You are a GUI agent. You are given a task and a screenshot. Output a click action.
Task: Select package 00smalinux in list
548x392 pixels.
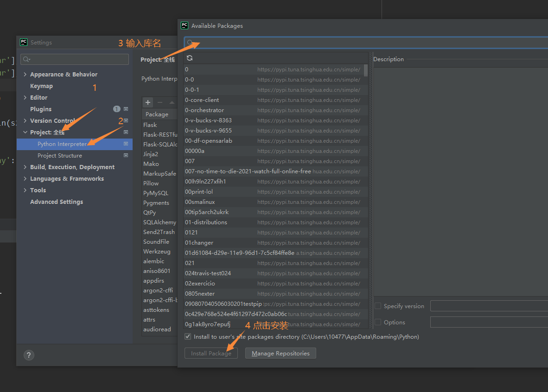[x=276, y=202]
